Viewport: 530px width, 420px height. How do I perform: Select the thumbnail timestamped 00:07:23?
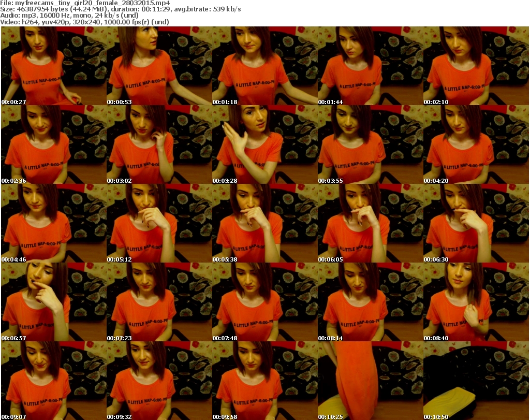pyautogui.click(x=159, y=302)
